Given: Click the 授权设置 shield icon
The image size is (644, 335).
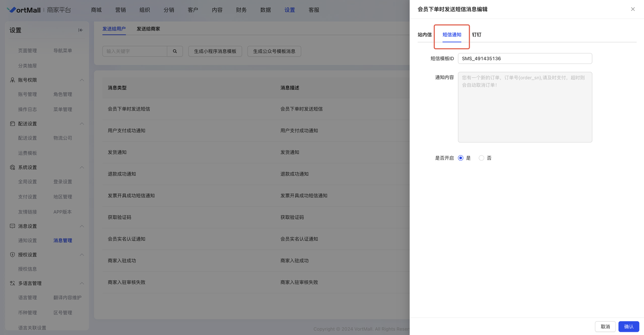Looking at the screenshot, I should 12,255.
